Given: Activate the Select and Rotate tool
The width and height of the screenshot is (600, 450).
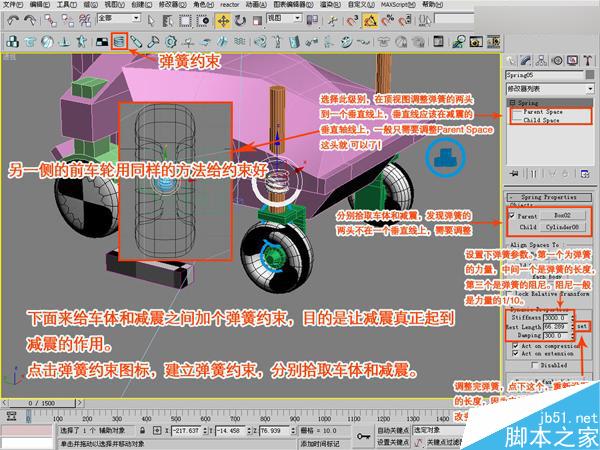Looking at the screenshot, I should point(240,20).
